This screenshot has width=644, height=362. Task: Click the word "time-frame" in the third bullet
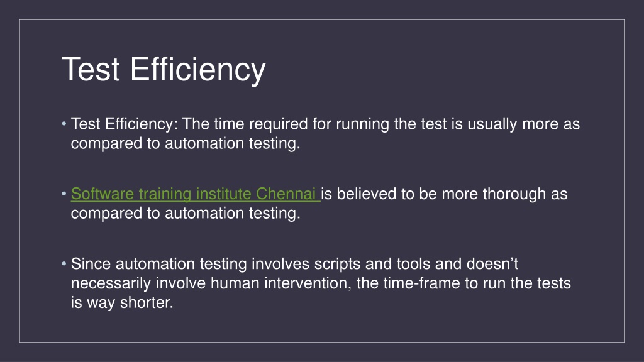pos(421,283)
